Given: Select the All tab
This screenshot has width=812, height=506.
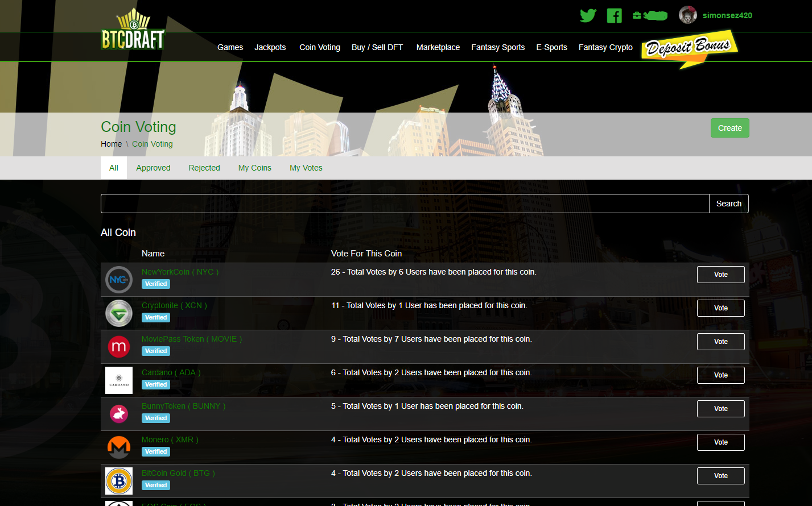Looking at the screenshot, I should tap(114, 168).
